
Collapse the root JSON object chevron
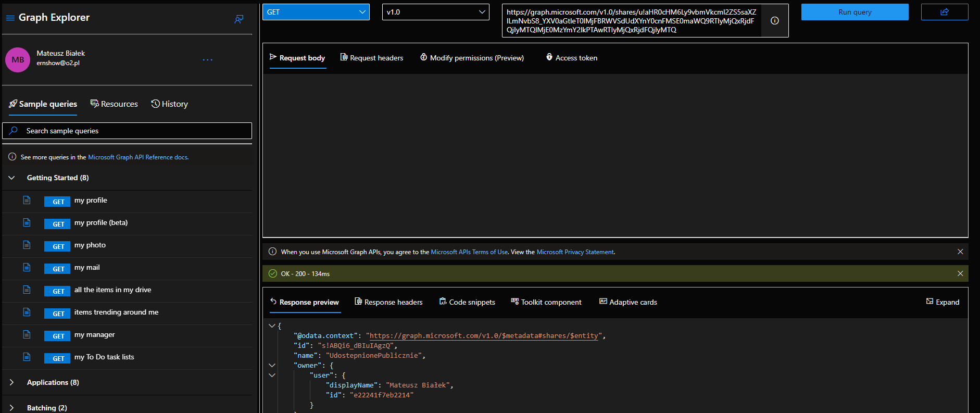[272, 326]
